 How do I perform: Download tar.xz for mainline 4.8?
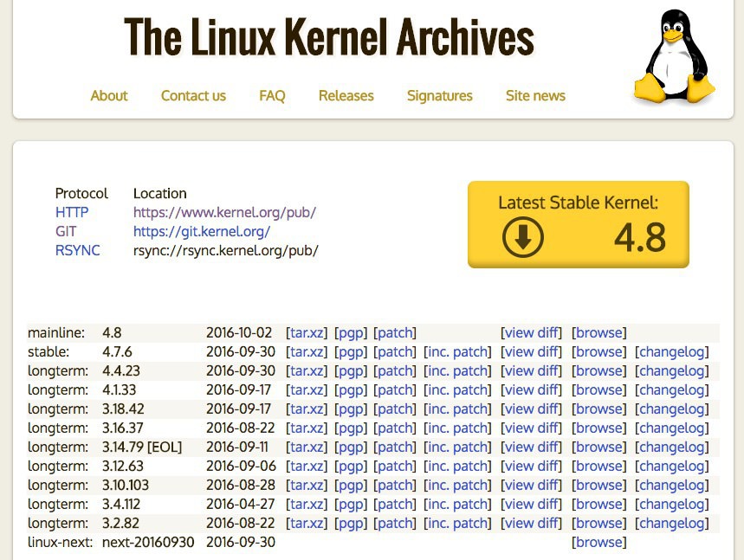tap(307, 333)
